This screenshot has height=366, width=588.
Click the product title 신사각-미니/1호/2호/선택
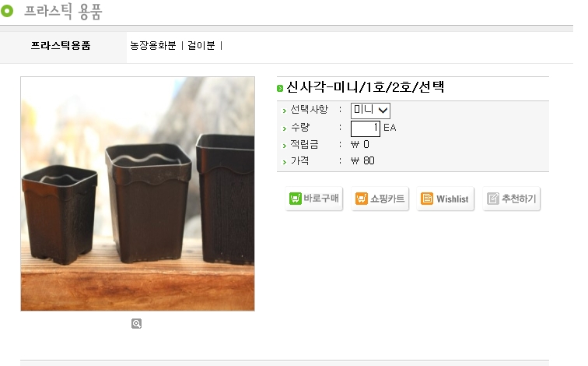[x=366, y=87]
